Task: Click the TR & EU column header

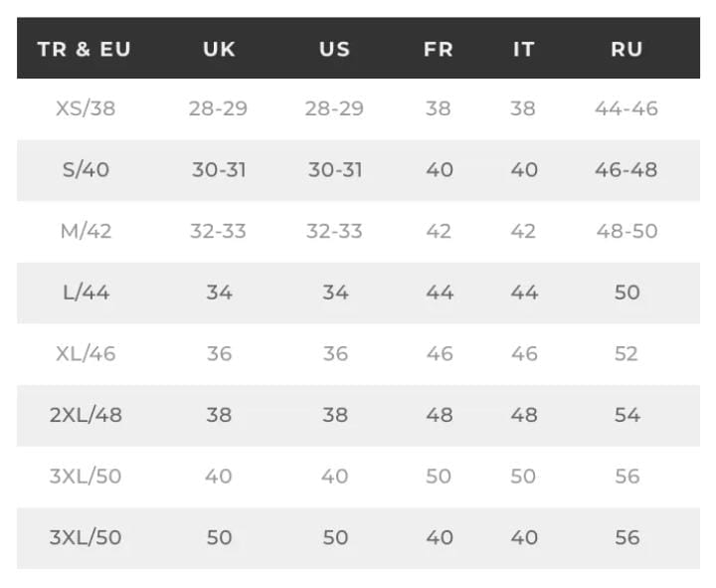Action: 84,49
